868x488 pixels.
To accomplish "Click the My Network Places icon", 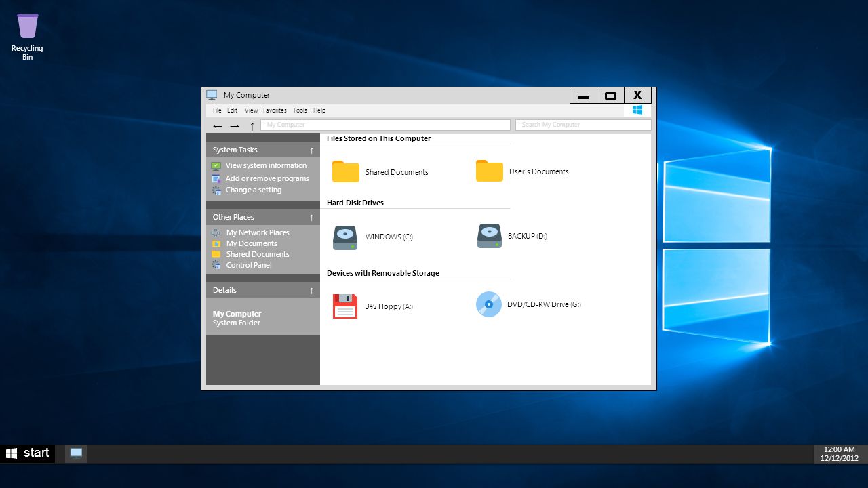I will coord(216,232).
